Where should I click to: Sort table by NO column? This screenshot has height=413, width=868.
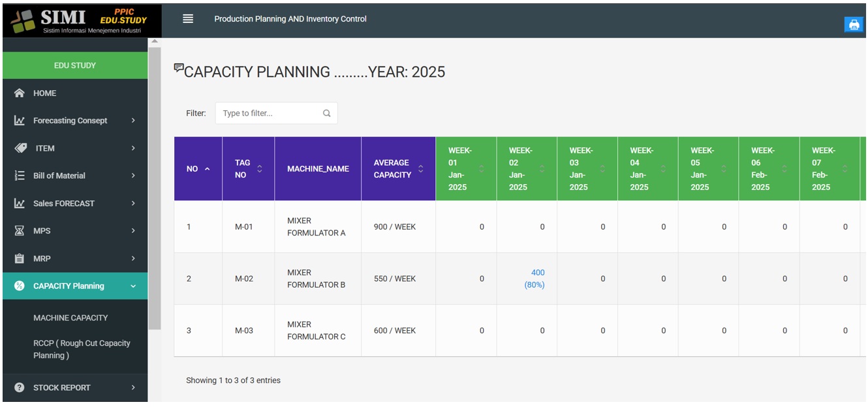tap(198, 169)
